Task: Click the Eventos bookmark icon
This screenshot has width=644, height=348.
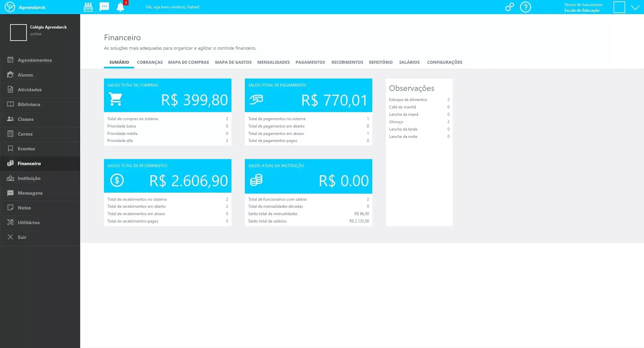Action: [10, 148]
